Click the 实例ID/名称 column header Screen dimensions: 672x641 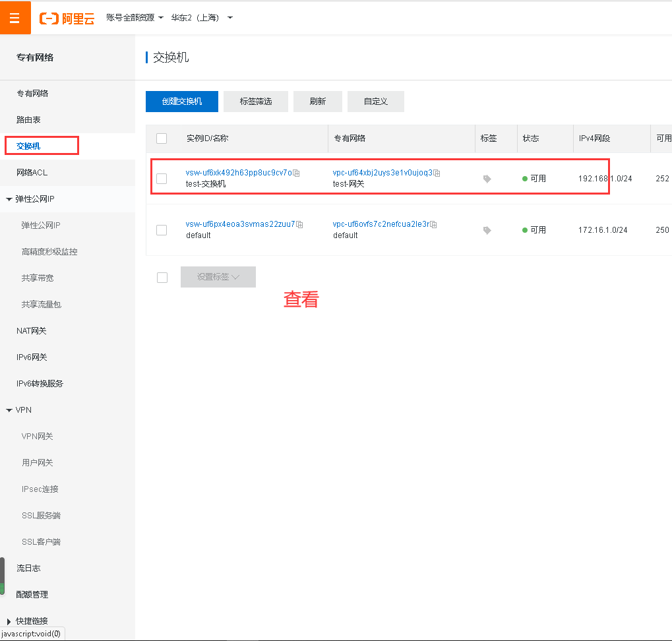[208, 138]
